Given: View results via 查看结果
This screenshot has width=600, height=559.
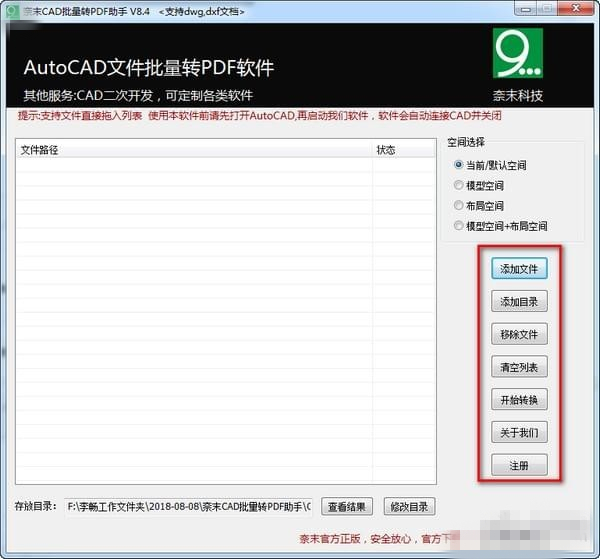Looking at the screenshot, I should click(347, 507).
